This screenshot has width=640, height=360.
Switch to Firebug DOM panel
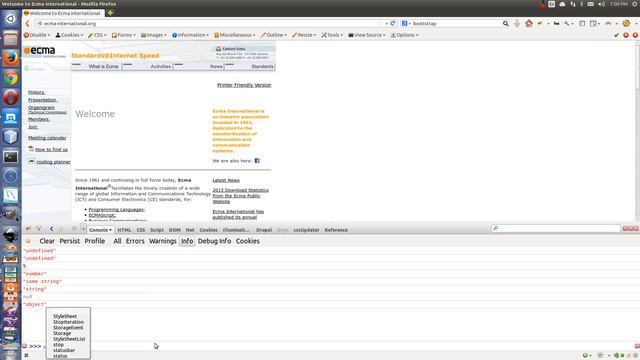pos(175,230)
